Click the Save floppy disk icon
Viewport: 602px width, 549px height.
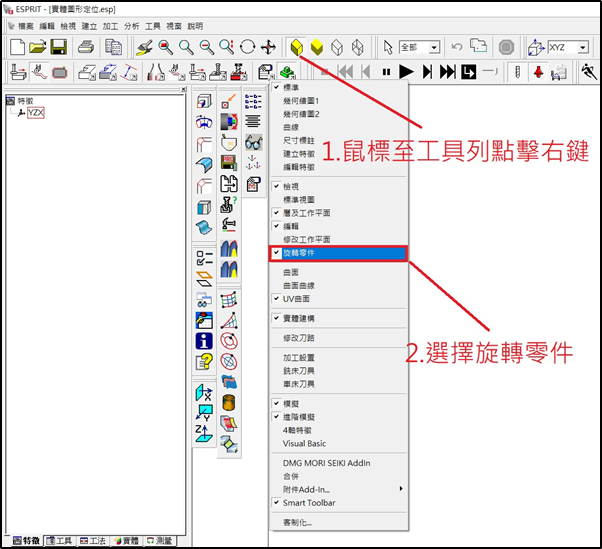pyautogui.click(x=59, y=47)
